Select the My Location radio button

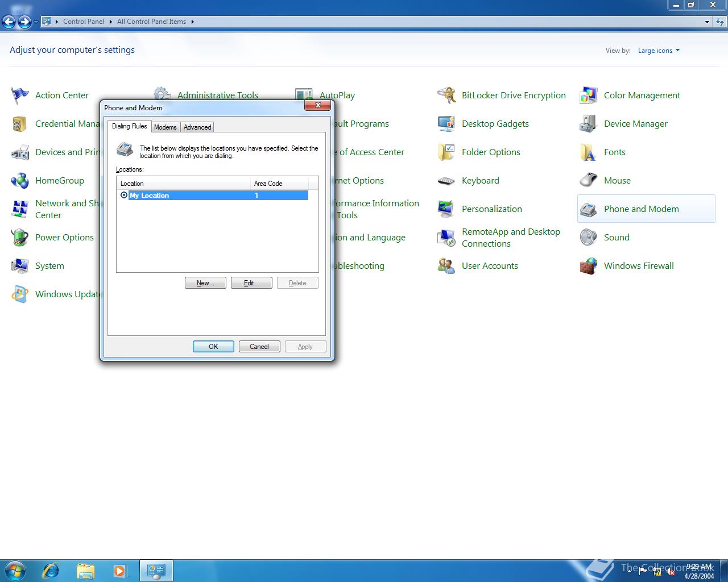124,195
